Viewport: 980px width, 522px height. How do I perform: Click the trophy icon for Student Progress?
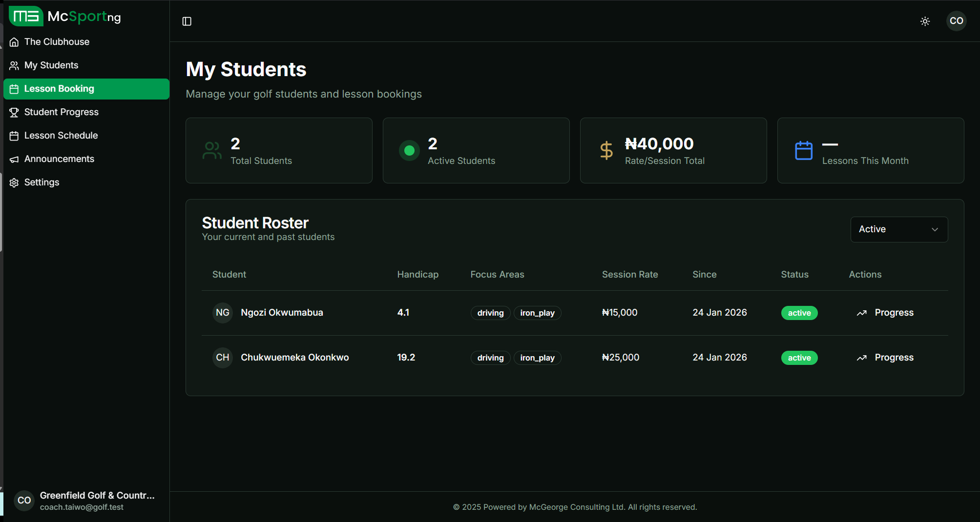(x=14, y=112)
